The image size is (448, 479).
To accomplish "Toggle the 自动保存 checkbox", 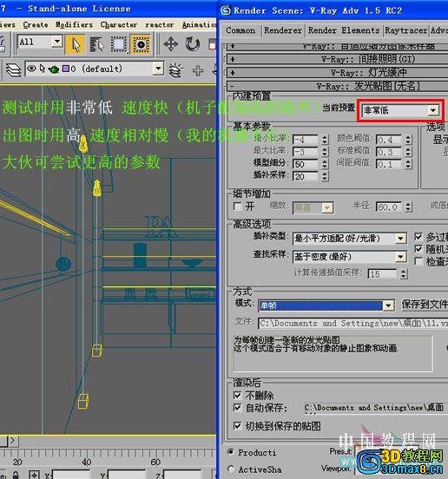I will click(x=237, y=408).
